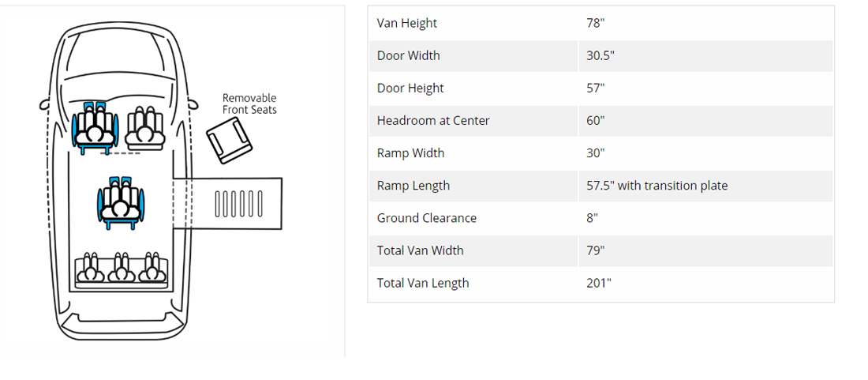Click the Van Height row

pyautogui.click(x=600, y=23)
